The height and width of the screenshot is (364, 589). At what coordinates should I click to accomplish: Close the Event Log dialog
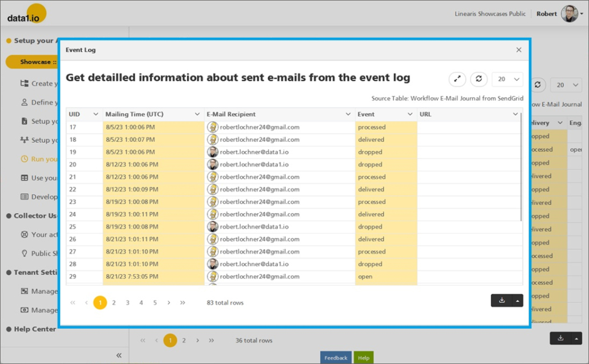pos(519,50)
